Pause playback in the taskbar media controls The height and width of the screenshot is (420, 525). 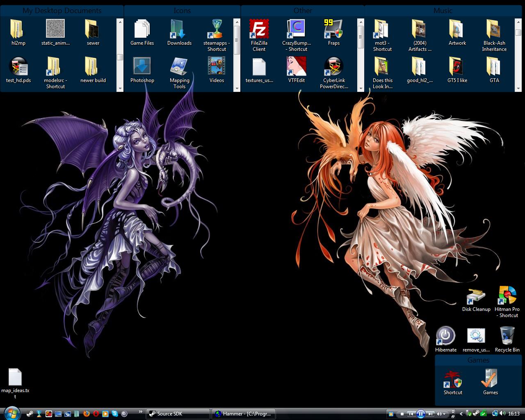click(421, 413)
